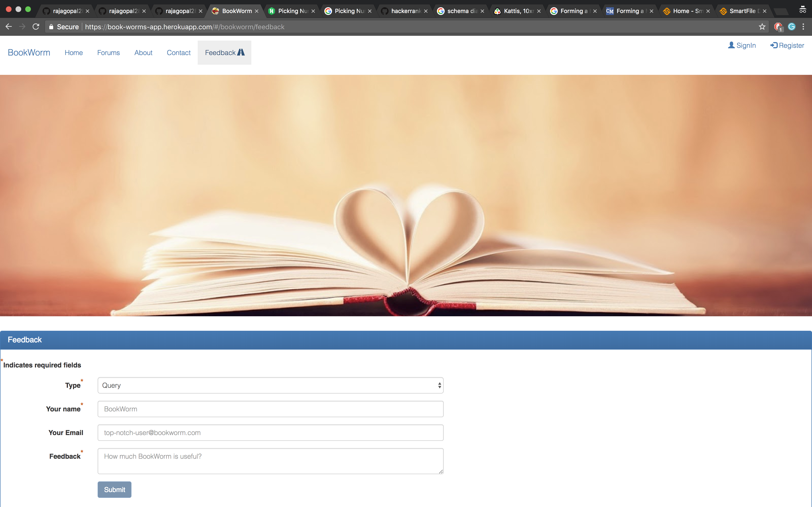
Task: Click the Grammarly extension icon
Action: coord(791,27)
